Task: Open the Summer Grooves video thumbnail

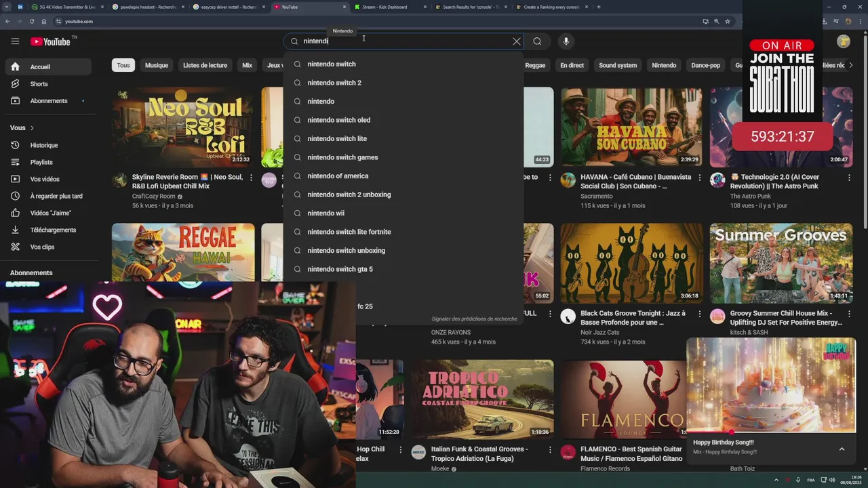Action: pyautogui.click(x=781, y=263)
